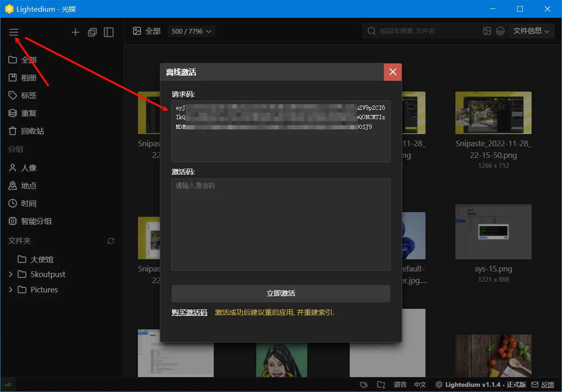Click the tags icon in status bar
562x392 pixels.
(364, 385)
